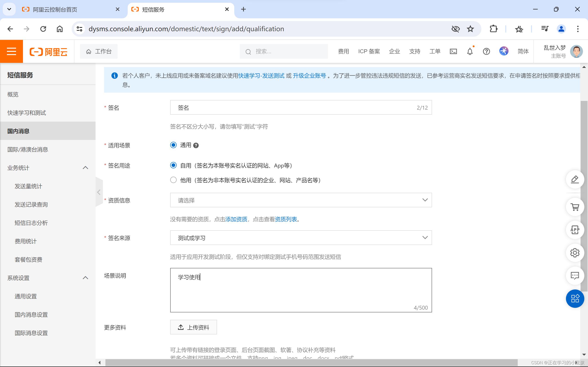Click the 上传资料 upload button
Image resolution: width=588 pixels, height=367 pixels.
click(x=193, y=327)
